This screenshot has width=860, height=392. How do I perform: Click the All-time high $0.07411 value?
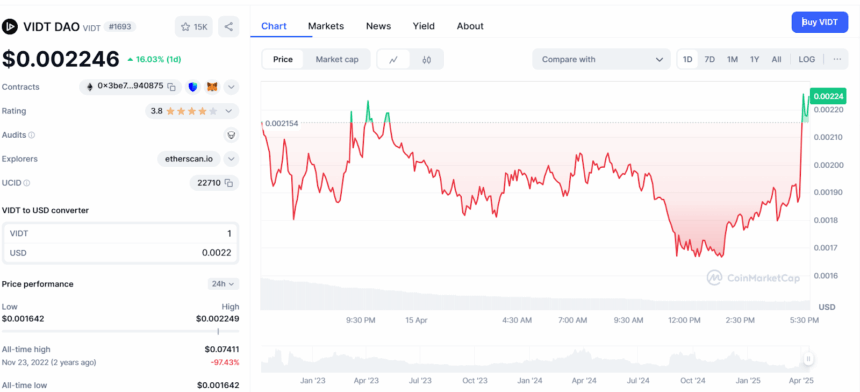[222, 349]
